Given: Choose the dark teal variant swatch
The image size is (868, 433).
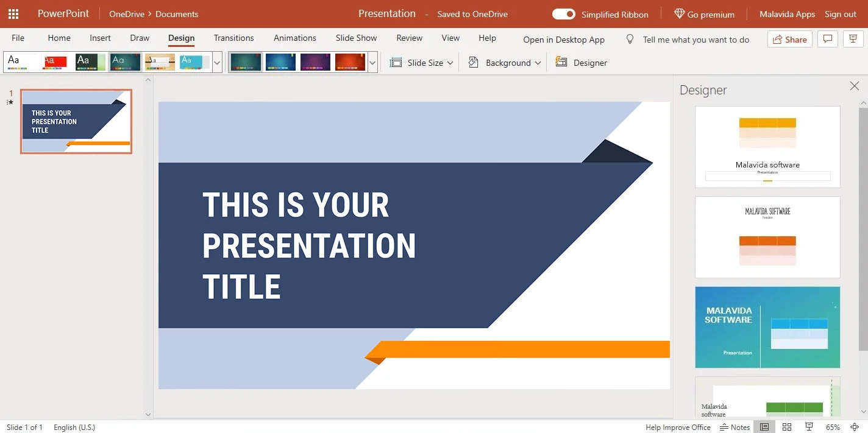Looking at the screenshot, I should [246, 62].
